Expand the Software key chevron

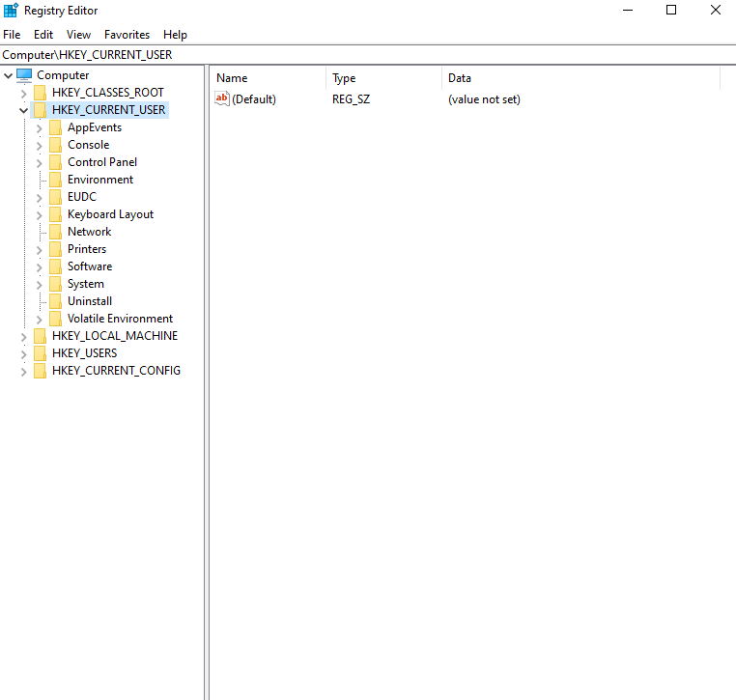coord(39,266)
